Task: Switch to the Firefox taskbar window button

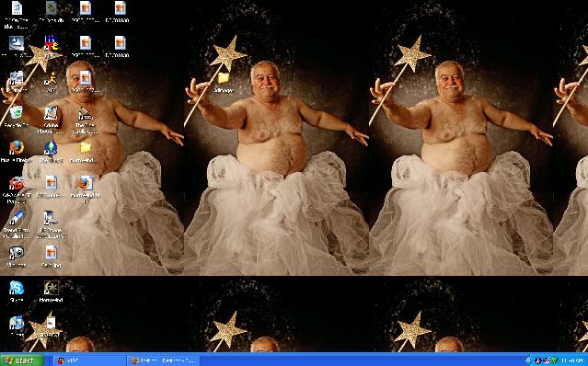Action: pos(163,360)
